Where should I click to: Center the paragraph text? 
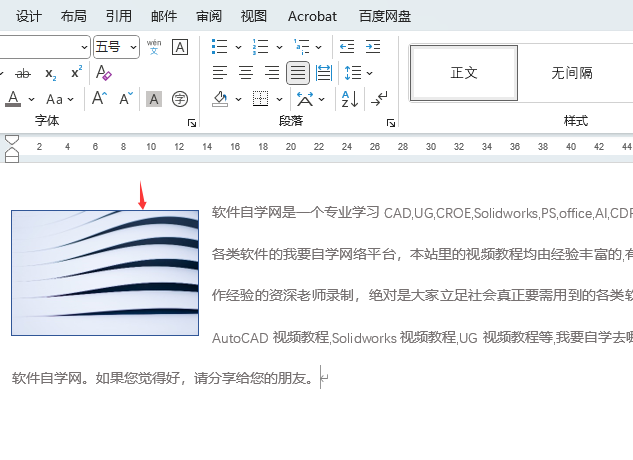(x=246, y=73)
